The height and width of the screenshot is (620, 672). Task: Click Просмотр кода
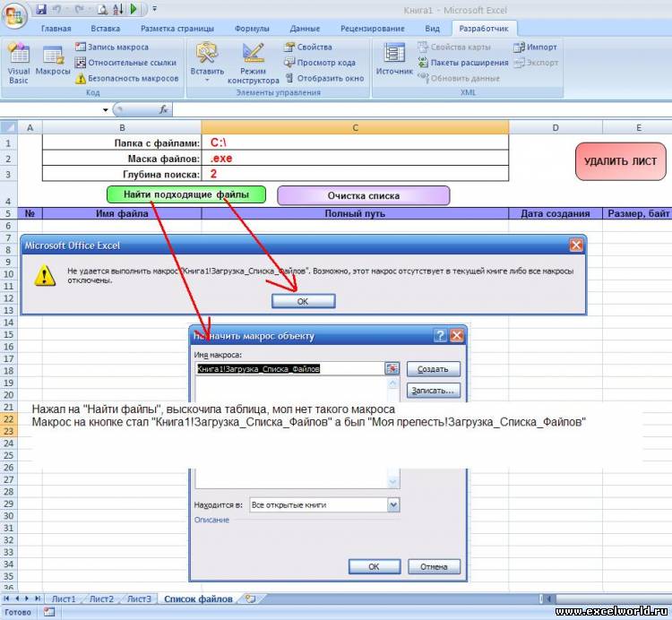(320, 63)
